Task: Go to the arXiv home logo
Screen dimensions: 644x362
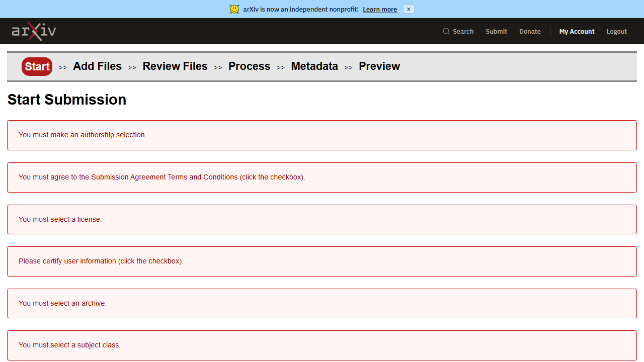Action: 34,31
